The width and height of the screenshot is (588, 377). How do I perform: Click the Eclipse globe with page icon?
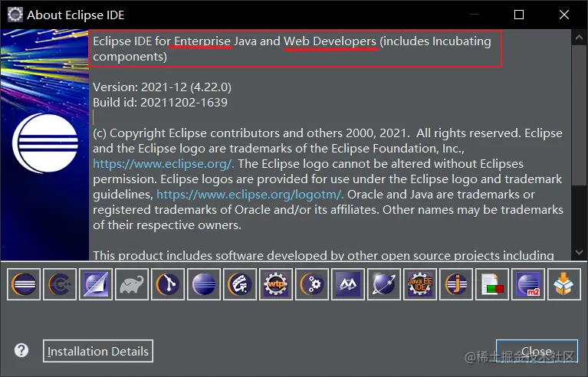pos(96,284)
